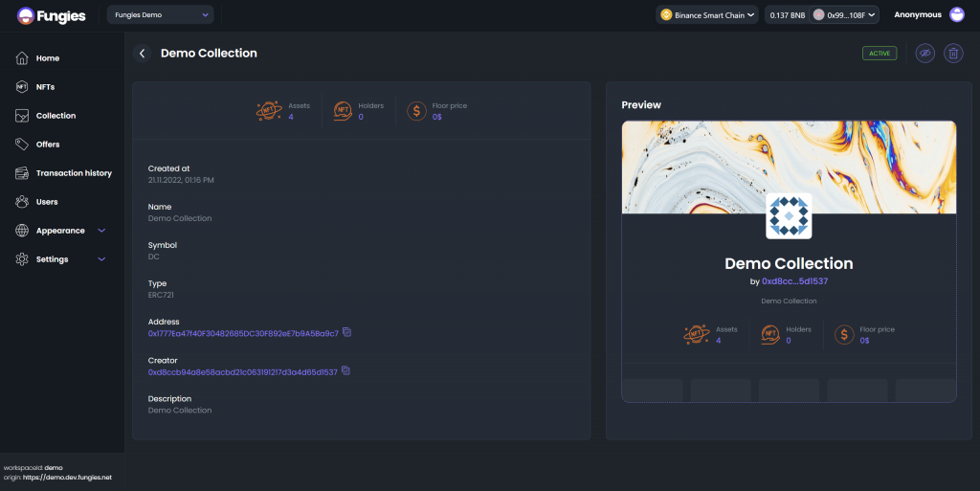Click the Type value ERC721
Viewport: 980px width, 491px height.
(x=161, y=295)
